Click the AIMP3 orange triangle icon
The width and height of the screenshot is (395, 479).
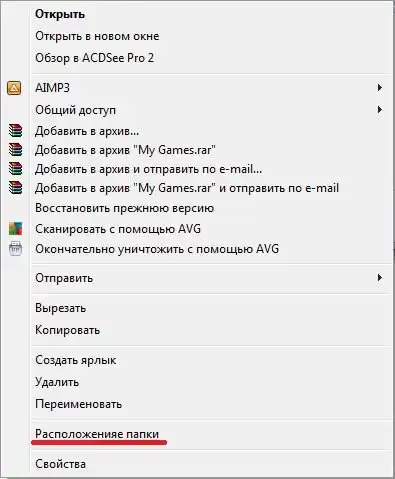coord(14,88)
